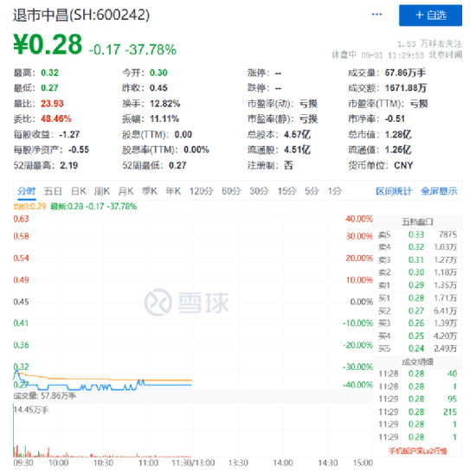Click 买1 order row at 0.28
The image size is (476, 473).
pos(417,298)
